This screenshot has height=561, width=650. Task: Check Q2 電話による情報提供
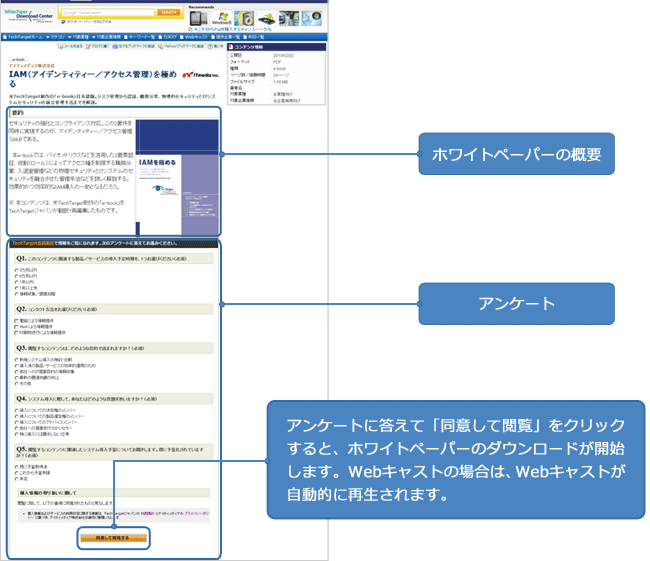(x=17, y=321)
